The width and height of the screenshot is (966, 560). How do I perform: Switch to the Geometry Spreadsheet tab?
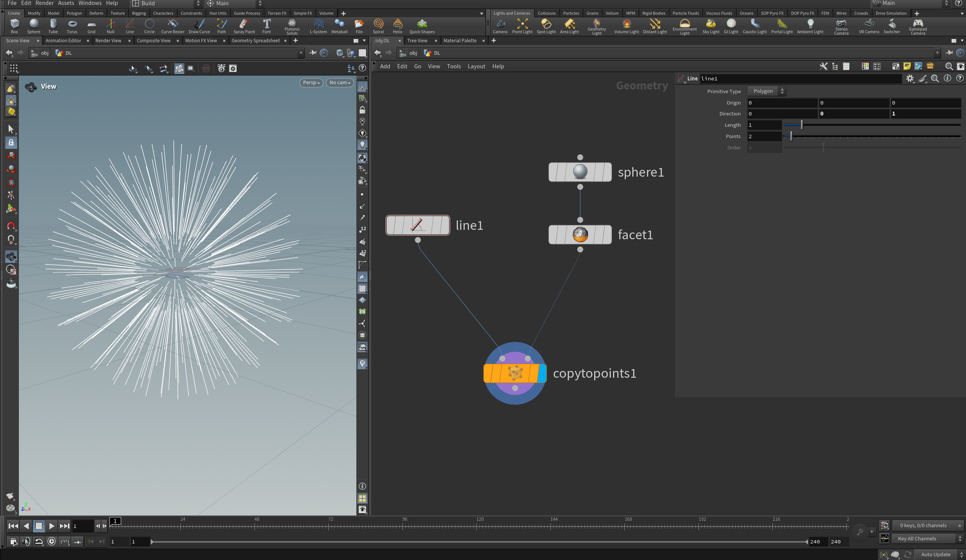[255, 41]
